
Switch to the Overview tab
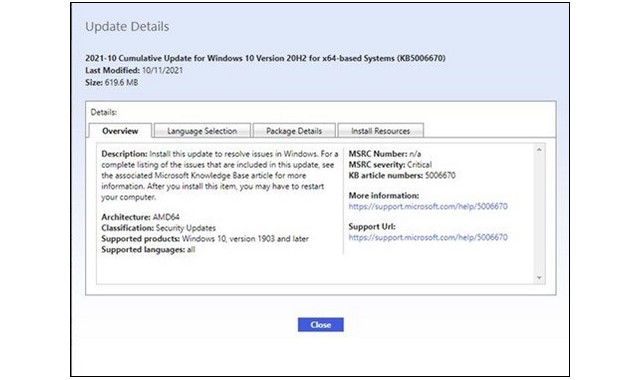click(120, 131)
